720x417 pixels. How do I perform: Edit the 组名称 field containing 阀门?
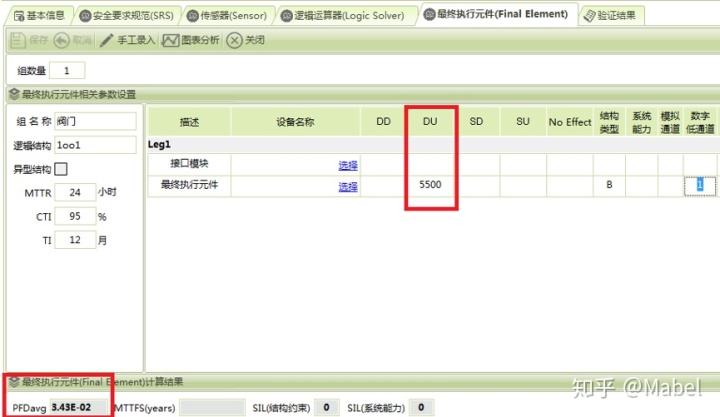(95, 121)
